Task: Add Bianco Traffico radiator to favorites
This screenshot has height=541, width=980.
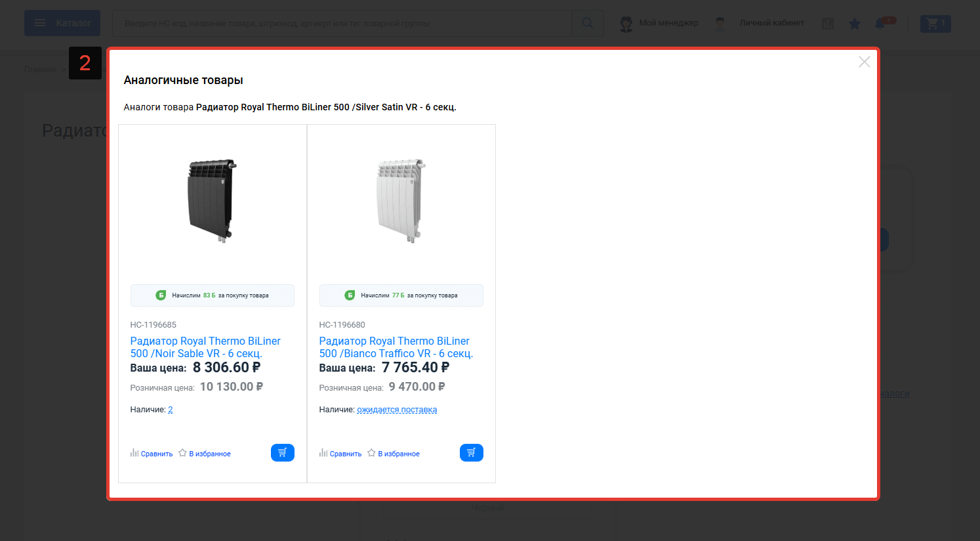Action: (394, 453)
